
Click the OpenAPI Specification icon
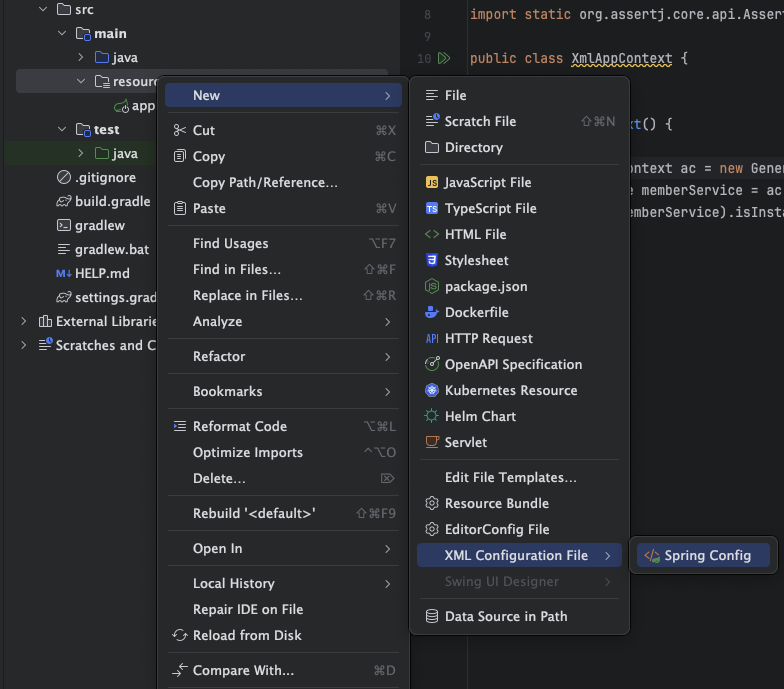coord(432,364)
